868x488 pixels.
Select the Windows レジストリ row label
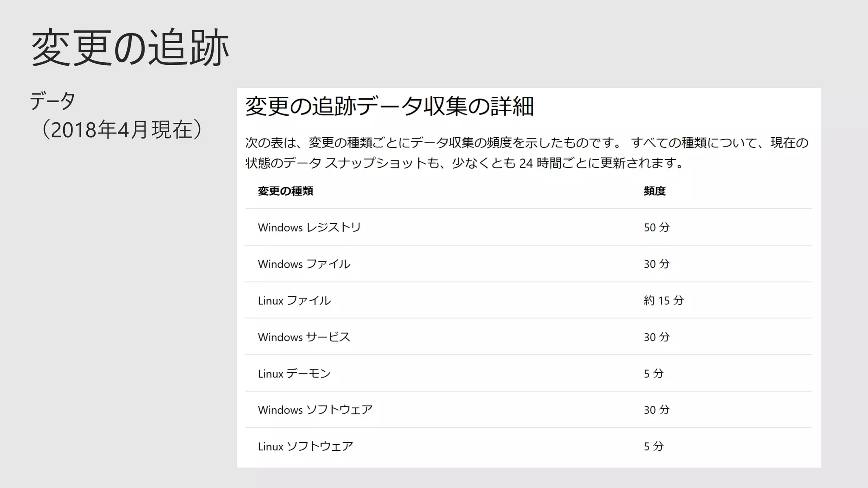pos(309,227)
